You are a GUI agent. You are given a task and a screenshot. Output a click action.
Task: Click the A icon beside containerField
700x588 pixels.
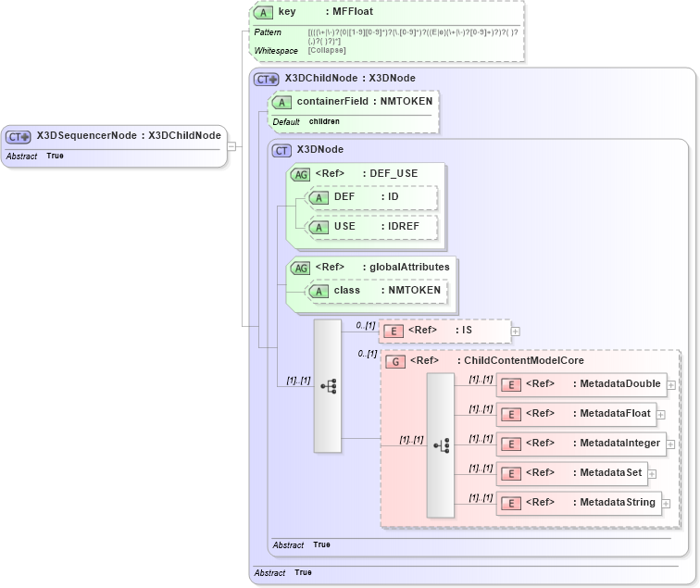pos(281,102)
